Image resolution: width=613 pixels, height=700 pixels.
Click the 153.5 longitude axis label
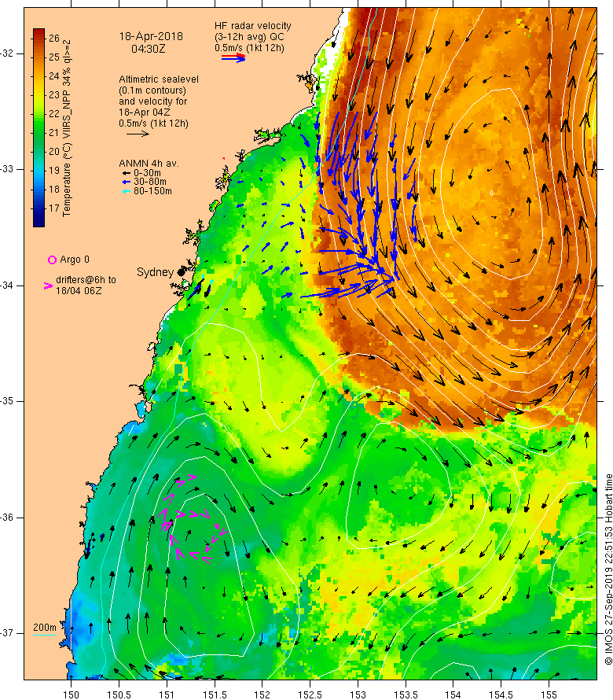coord(406,694)
